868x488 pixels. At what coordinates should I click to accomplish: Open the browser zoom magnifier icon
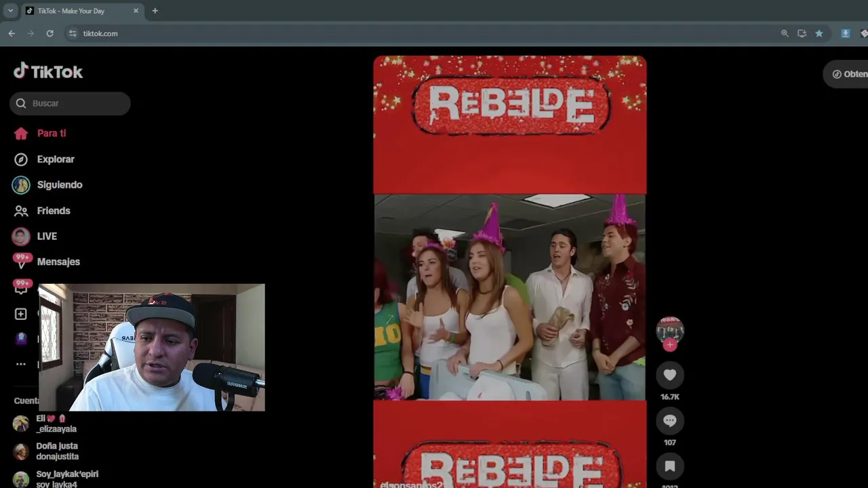click(x=785, y=33)
